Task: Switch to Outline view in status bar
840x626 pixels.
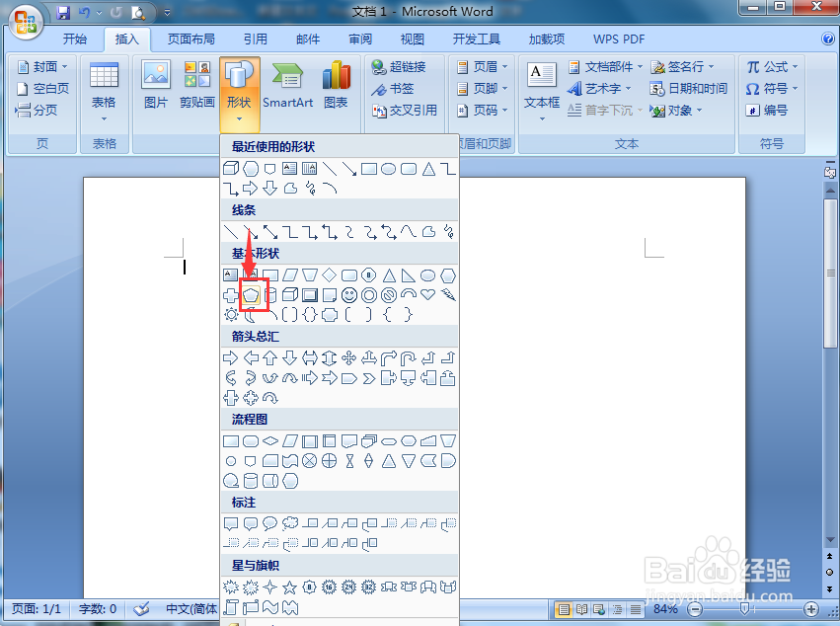Action: click(x=617, y=609)
